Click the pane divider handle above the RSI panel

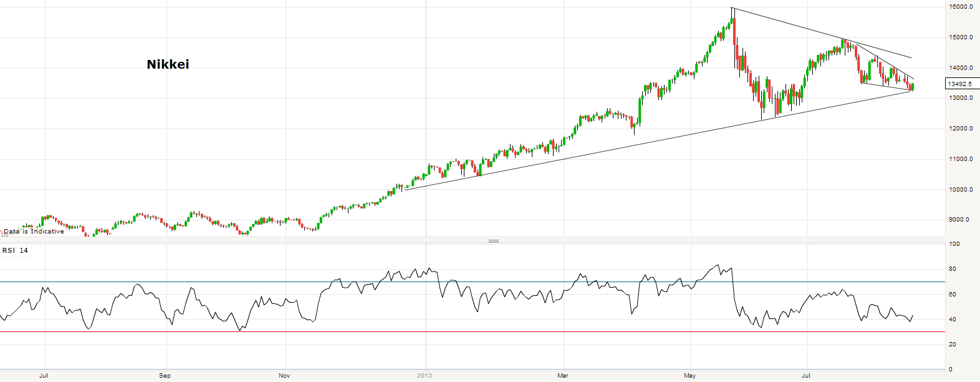[493, 241]
